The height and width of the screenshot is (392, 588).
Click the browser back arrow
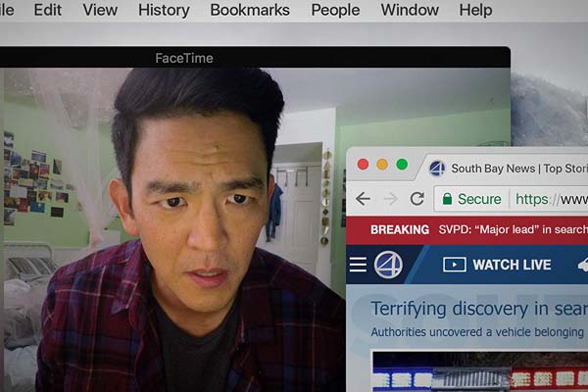363,199
